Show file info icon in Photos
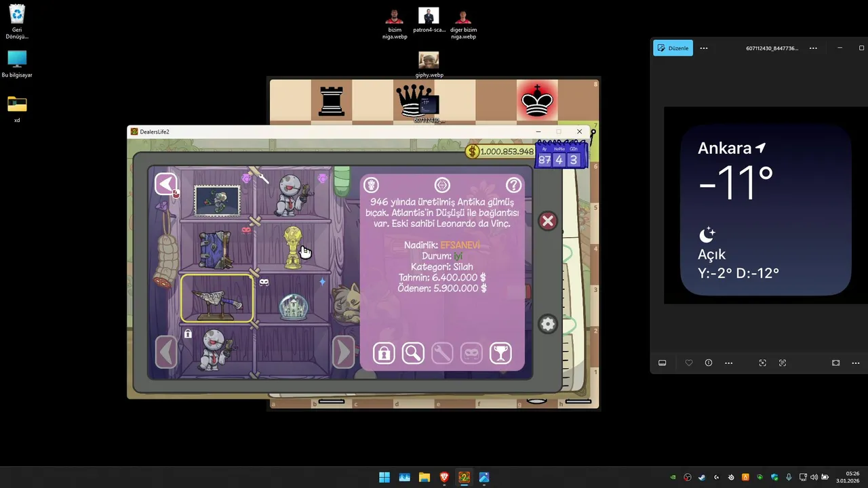Image resolution: width=868 pixels, height=488 pixels. pyautogui.click(x=709, y=363)
